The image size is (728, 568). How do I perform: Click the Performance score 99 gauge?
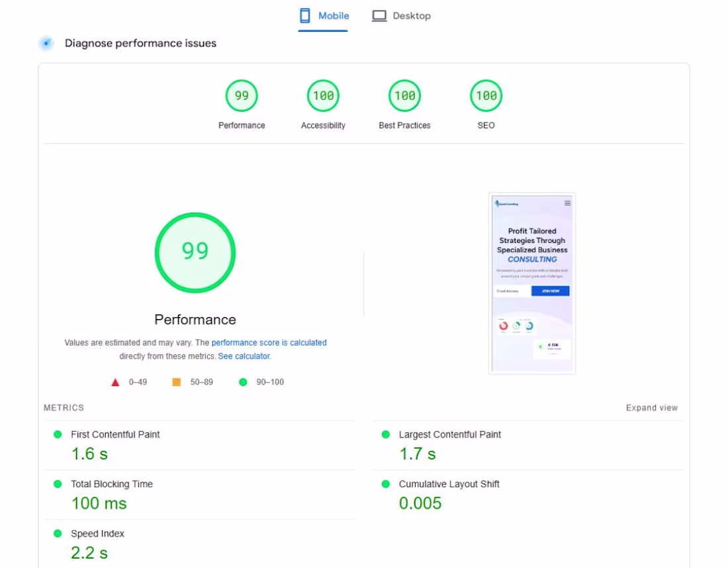pos(242,96)
